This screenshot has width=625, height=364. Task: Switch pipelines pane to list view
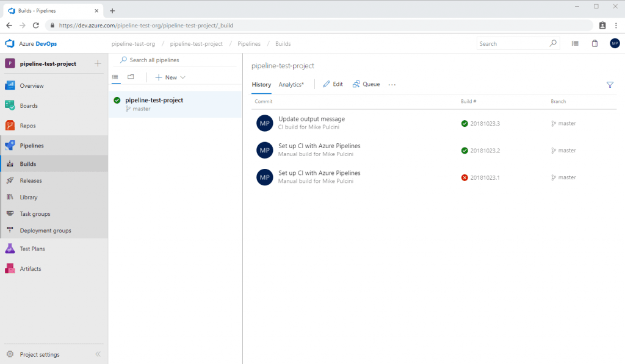point(115,77)
